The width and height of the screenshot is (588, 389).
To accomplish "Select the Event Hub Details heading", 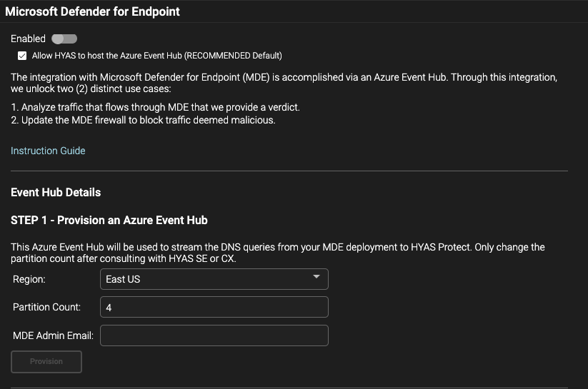I will (56, 192).
